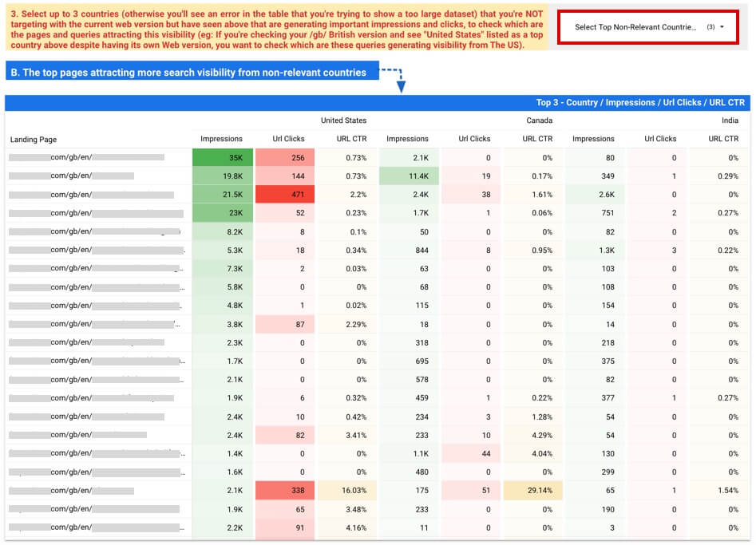Viewport: 756px width, 545px height.
Task: Select the 480 Canada impressions cell
Action: tap(409, 472)
